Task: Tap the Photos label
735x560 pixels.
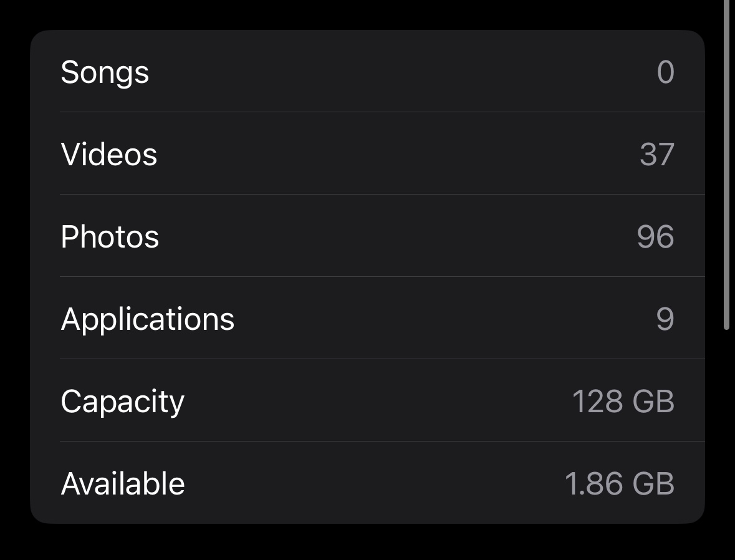Action: pyautogui.click(x=110, y=237)
